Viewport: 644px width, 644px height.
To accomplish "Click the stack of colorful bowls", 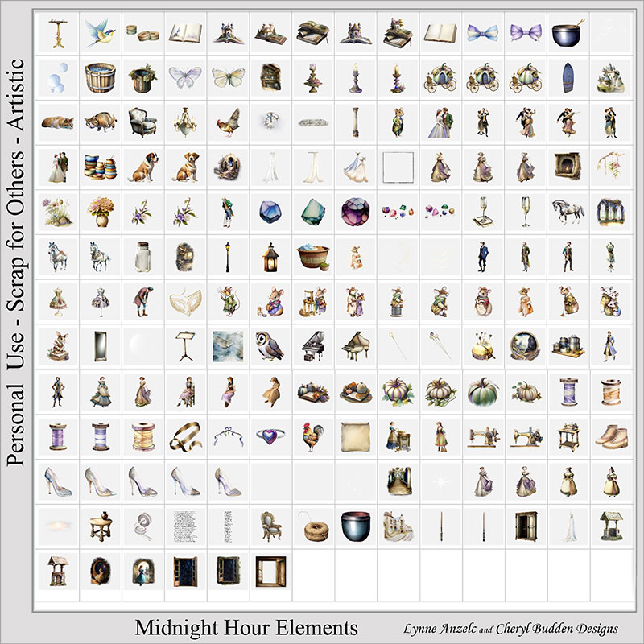I will (100, 167).
